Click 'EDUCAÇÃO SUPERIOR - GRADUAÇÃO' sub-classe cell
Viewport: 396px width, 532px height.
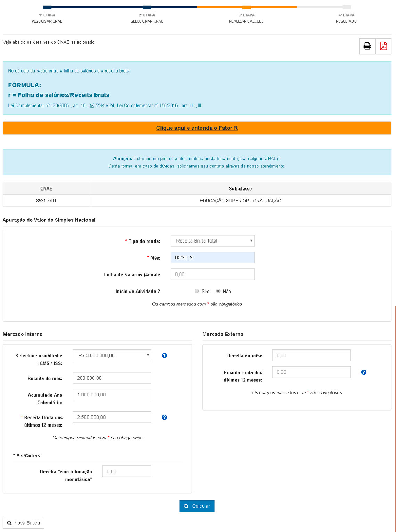[240, 201]
